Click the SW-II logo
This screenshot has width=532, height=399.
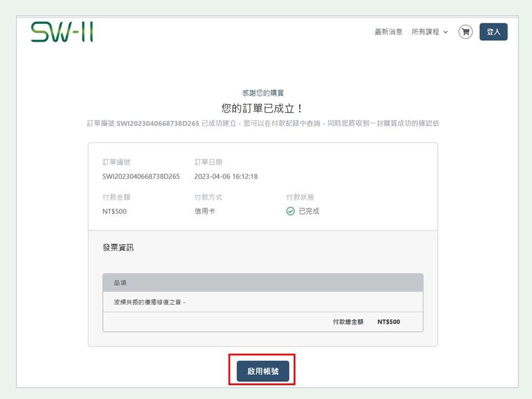[x=62, y=32]
